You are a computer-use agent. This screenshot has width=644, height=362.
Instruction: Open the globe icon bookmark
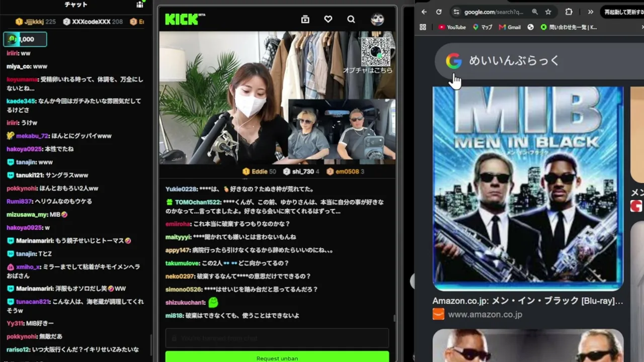pos(530,27)
